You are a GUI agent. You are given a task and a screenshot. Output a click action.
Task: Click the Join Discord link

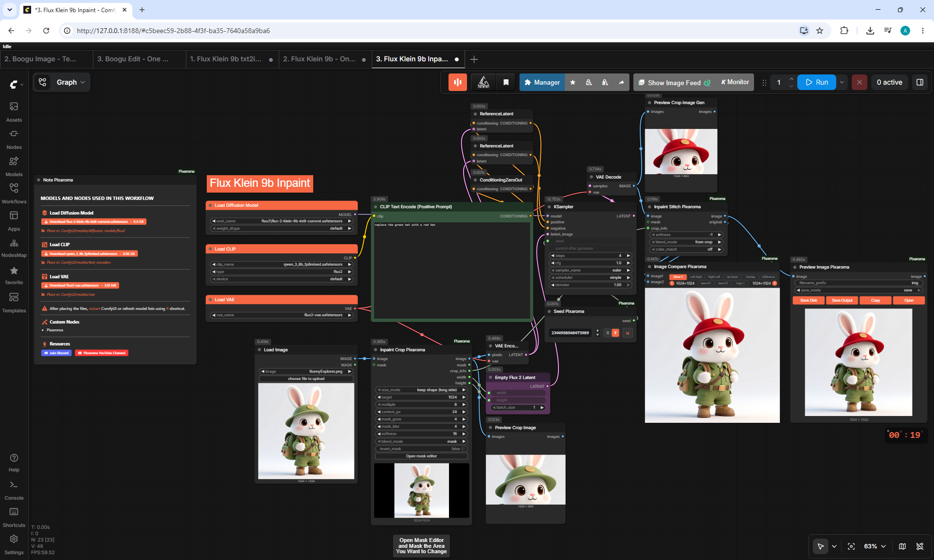[56, 353]
